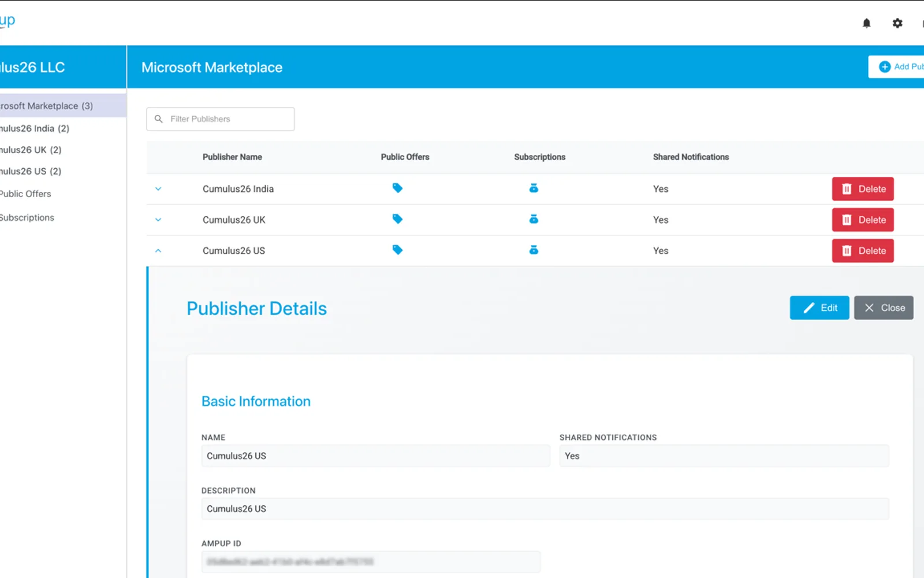
Task: Collapse the Cumulus26 US row
Action: click(x=158, y=251)
